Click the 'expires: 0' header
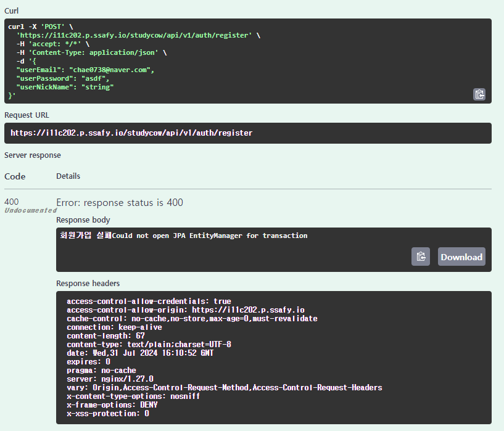Image resolution: width=504 pixels, height=431 pixels. click(x=88, y=362)
